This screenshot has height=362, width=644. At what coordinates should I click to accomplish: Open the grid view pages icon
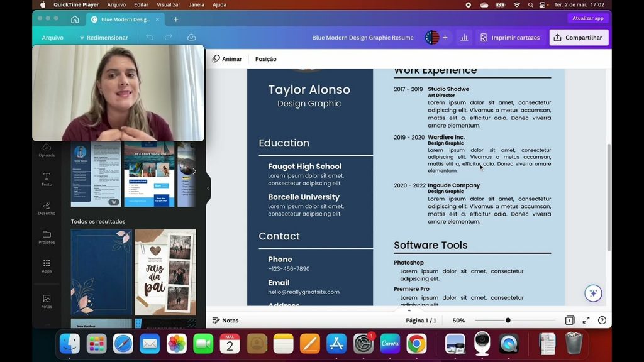click(x=570, y=320)
